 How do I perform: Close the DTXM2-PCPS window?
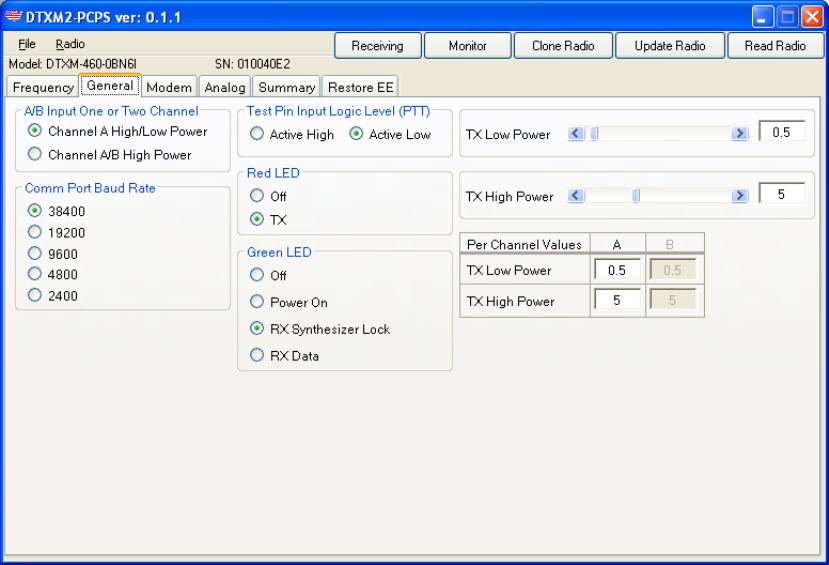click(x=812, y=17)
